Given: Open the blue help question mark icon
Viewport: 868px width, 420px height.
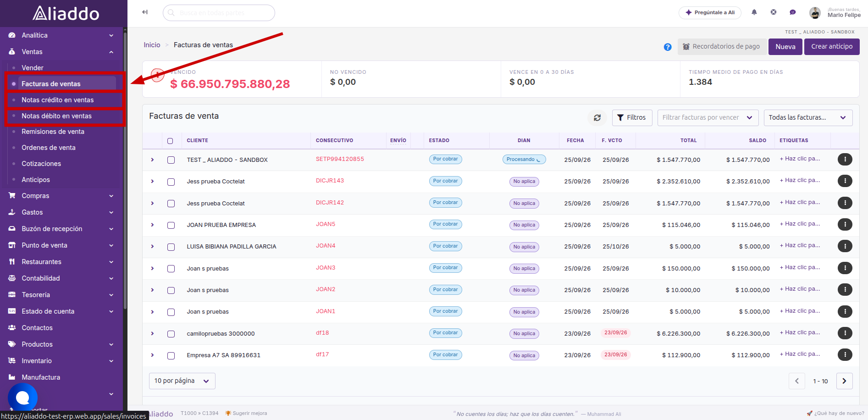Looking at the screenshot, I should 668,47.
